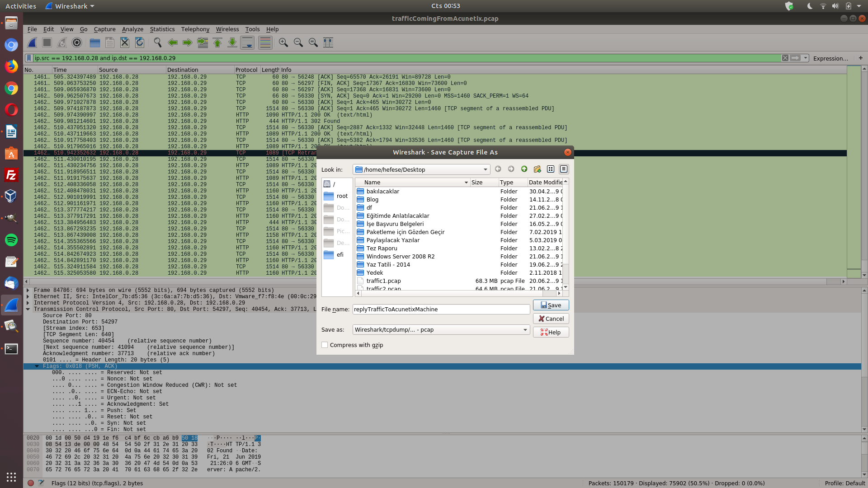Viewport: 868px width, 488px height.
Task: Click the resize columns toolbar icon
Action: [x=328, y=42]
